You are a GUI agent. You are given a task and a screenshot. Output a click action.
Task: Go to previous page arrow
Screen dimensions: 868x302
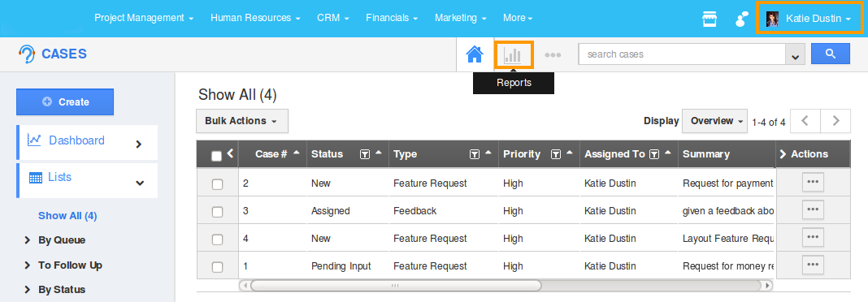(805, 121)
